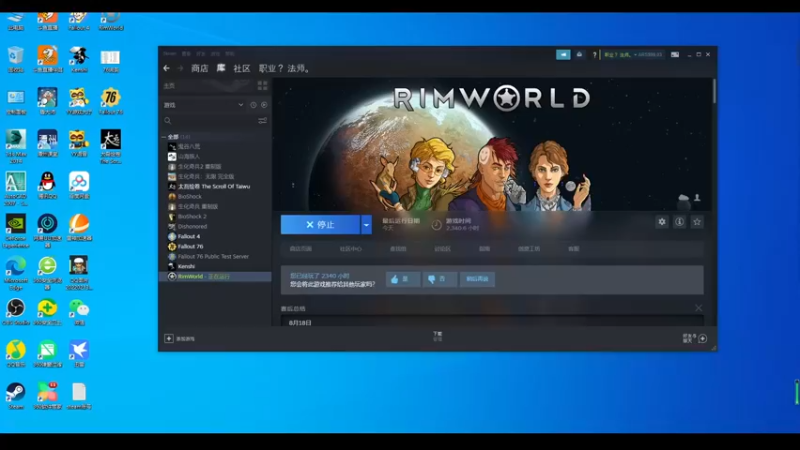Recommend game with thumbs-up button

pyautogui.click(x=403, y=279)
